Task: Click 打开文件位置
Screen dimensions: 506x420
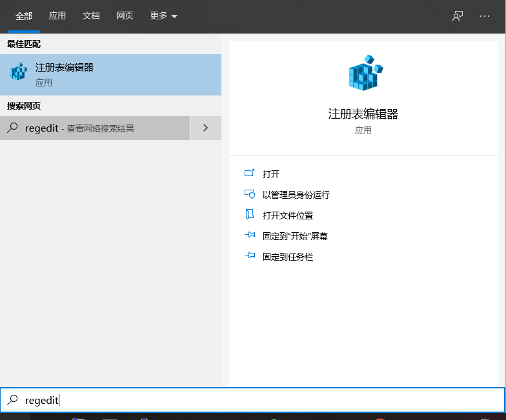Action: tap(288, 215)
